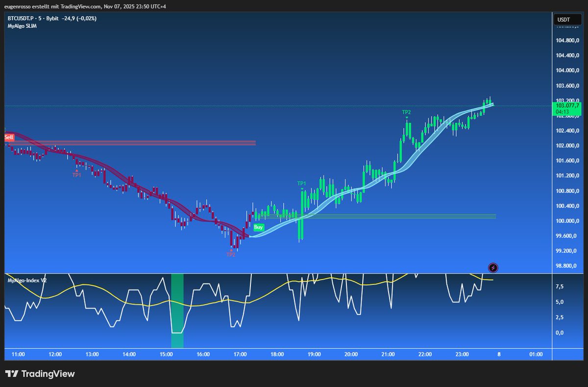This screenshot has height=387, width=588.
Task: Click the 102.400,0 price axis label
Action: pyautogui.click(x=567, y=131)
